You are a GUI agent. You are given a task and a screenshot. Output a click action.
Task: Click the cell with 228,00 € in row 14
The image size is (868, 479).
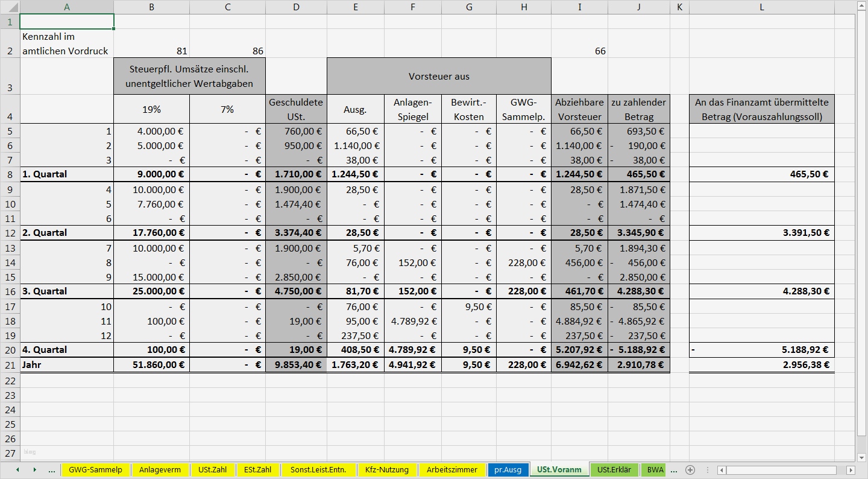pyautogui.click(x=523, y=262)
